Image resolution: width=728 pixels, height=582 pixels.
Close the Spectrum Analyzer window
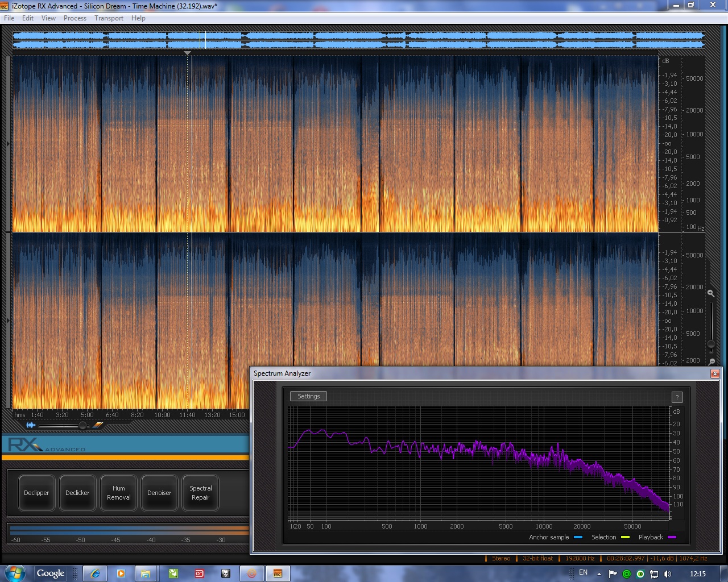tap(715, 373)
